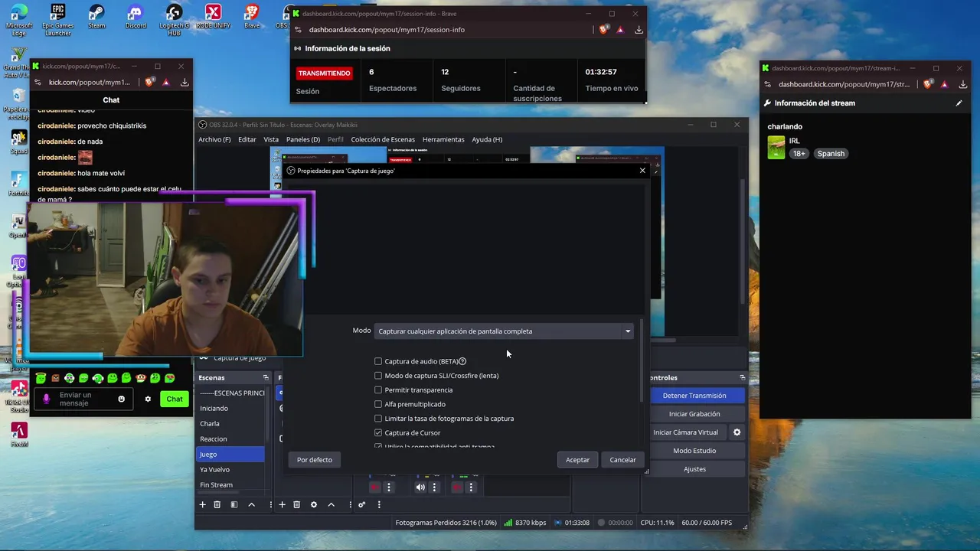980x551 pixels.
Task: Open the Herramientas menu
Action: [x=443, y=139]
